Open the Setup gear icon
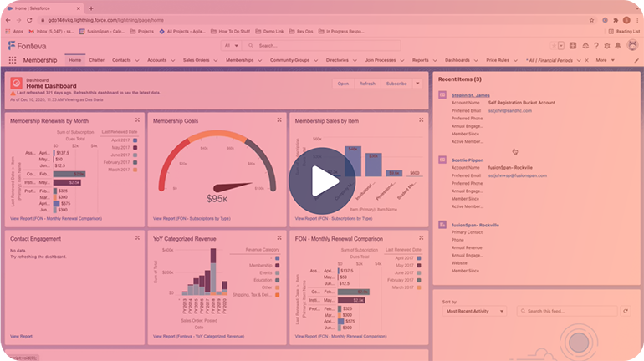 (607, 46)
